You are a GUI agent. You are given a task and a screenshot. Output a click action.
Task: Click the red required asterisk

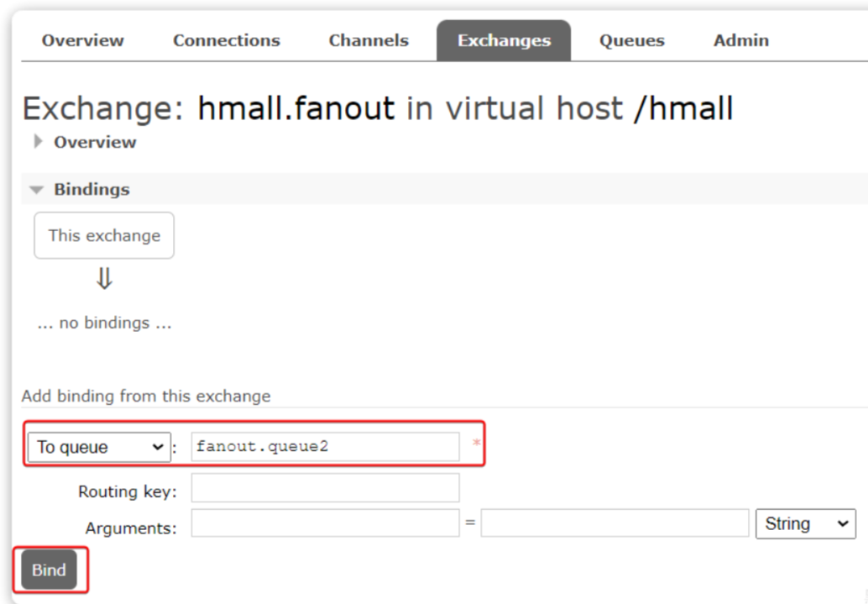point(476,443)
